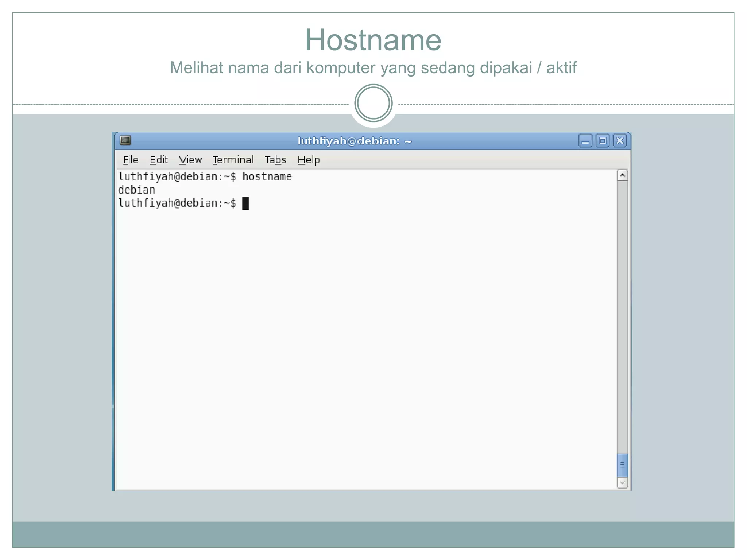
Task: Open the View menu
Action: 190,160
